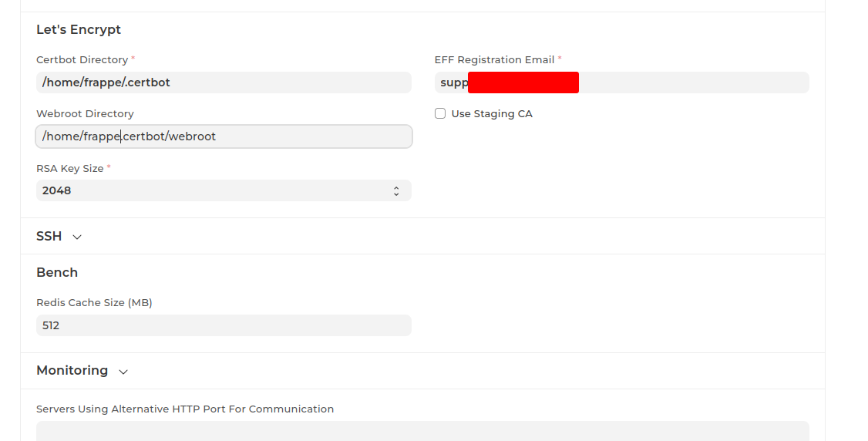Click the Servers Using Alternative HTTP Port field

(x=422, y=430)
